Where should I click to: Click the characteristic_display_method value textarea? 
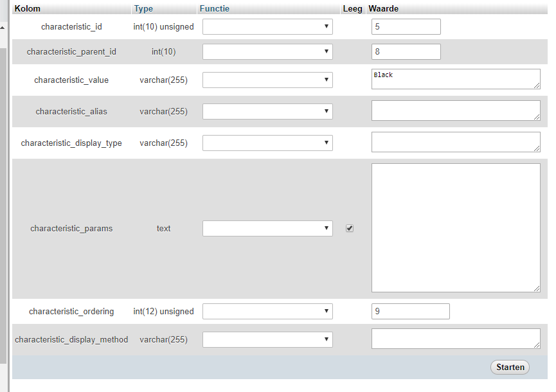click(456, 339)
